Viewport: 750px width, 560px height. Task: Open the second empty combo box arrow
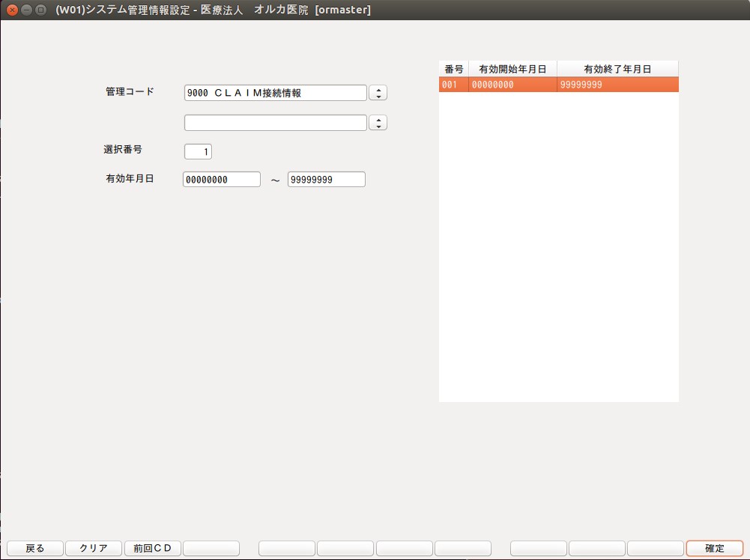tap(378, 123)
